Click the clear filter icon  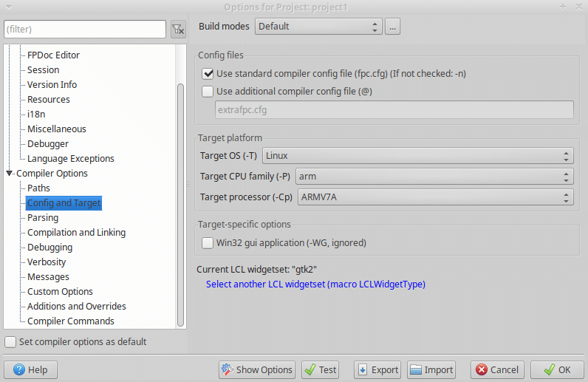177,30
